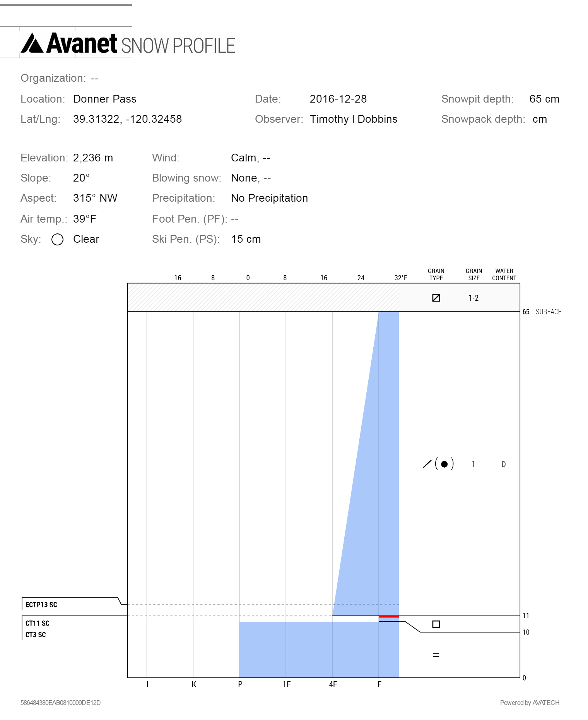Click the WATER CONTENT column header
Screen dimensions: 588x720
(x=504, y=274)
